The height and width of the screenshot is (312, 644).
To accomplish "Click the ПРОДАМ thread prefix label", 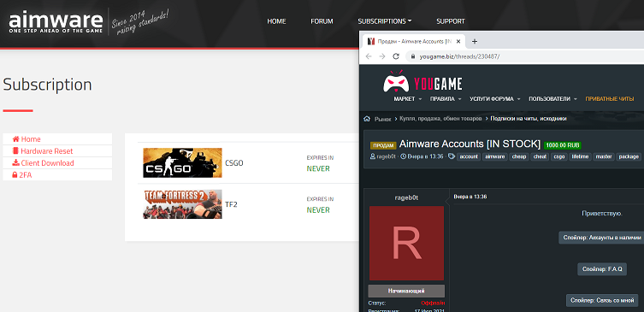I will pos(383,145).
